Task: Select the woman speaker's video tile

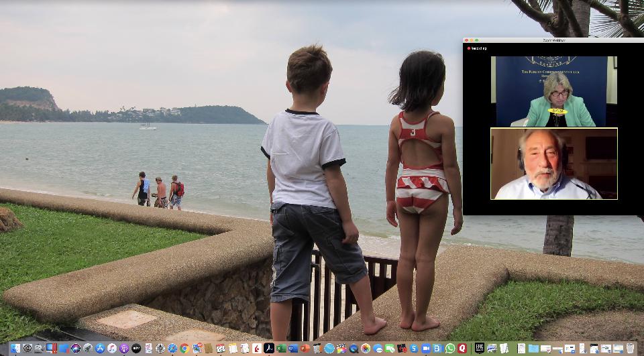Action: (x=553, y=91)
